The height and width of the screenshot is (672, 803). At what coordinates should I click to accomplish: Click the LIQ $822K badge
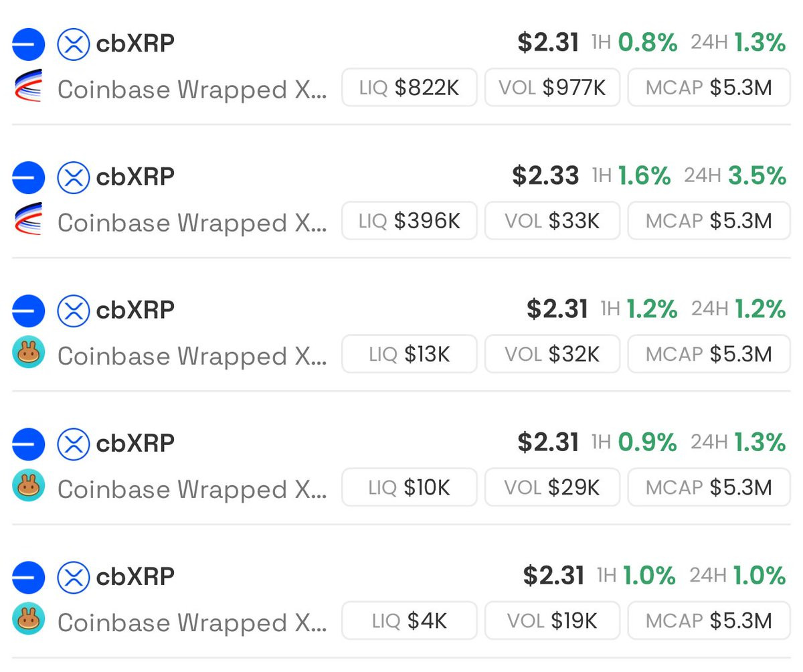(x=410, y=87)
